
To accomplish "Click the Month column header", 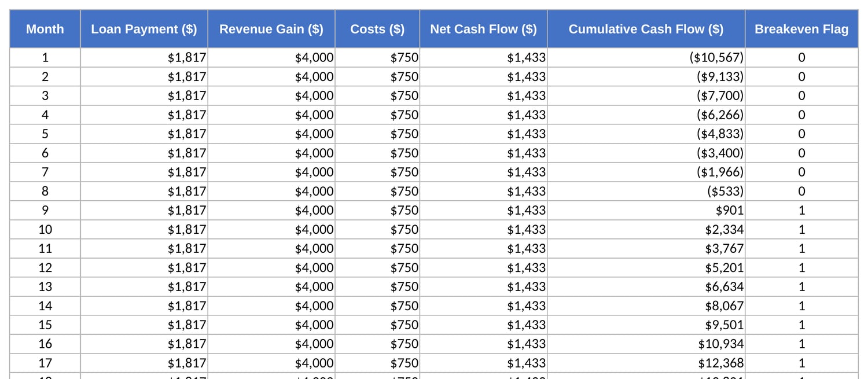I will pyautogui.click(x=45, y=29).
